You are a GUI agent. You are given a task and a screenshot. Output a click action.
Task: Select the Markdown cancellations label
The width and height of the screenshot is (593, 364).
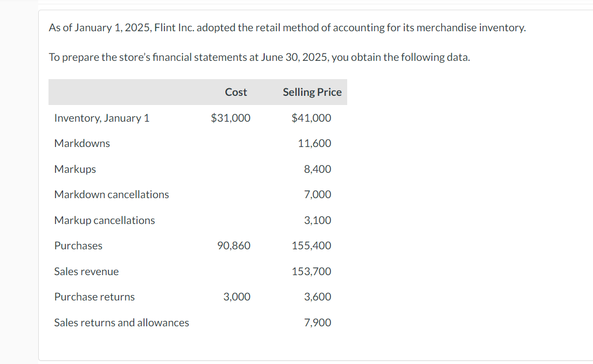tap(112, 194)
